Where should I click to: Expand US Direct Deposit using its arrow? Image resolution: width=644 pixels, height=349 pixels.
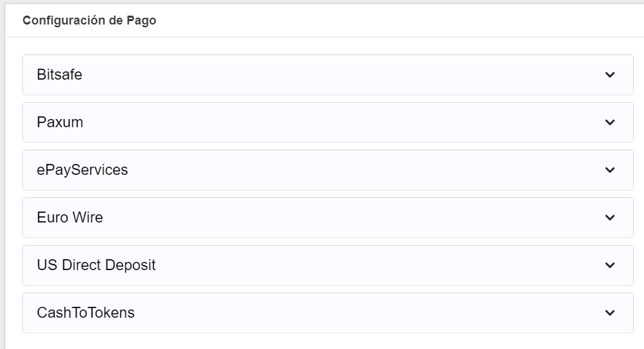[609, 265]
